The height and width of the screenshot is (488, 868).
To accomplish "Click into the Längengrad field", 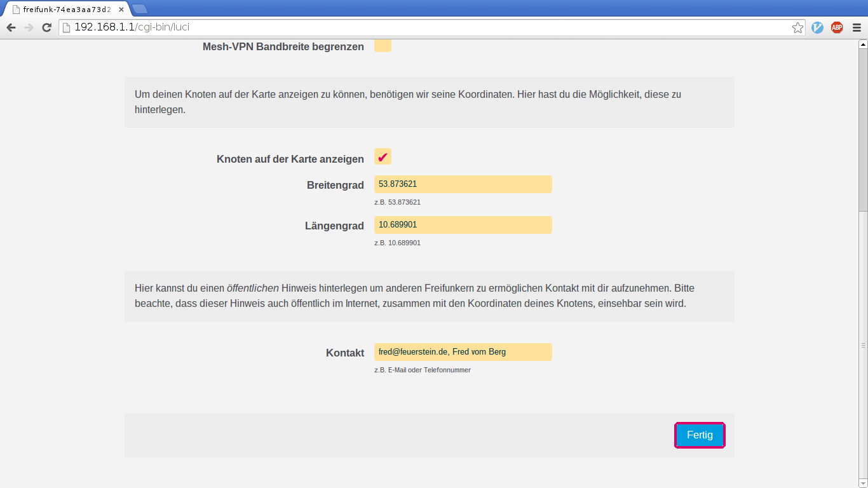I will (x=463, y=225).
